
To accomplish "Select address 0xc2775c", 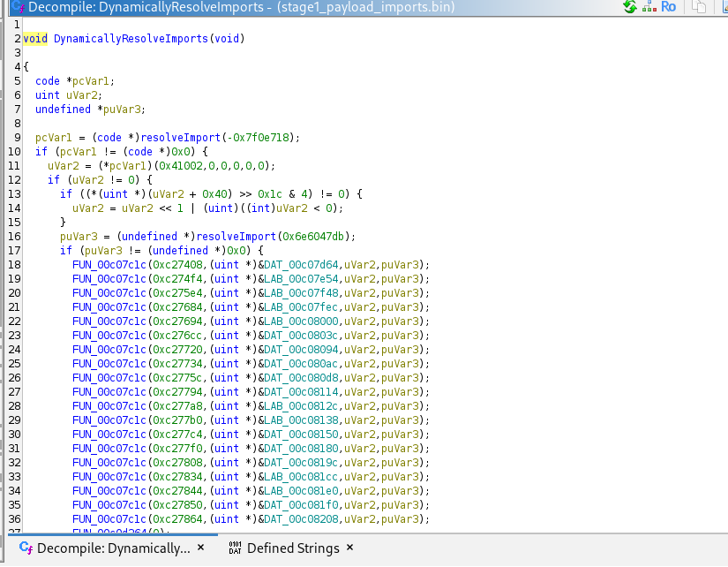I will click(178, 377).
